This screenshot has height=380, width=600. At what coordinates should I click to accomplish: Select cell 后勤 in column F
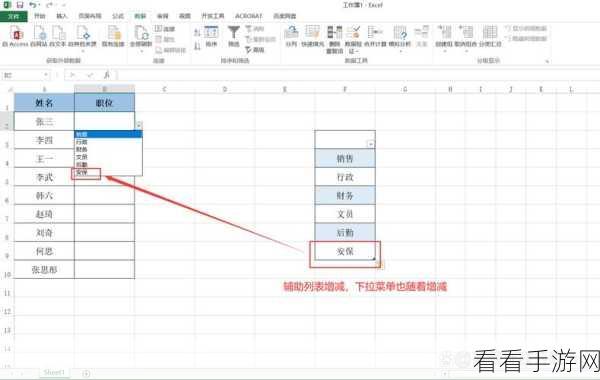click(345, 233)
